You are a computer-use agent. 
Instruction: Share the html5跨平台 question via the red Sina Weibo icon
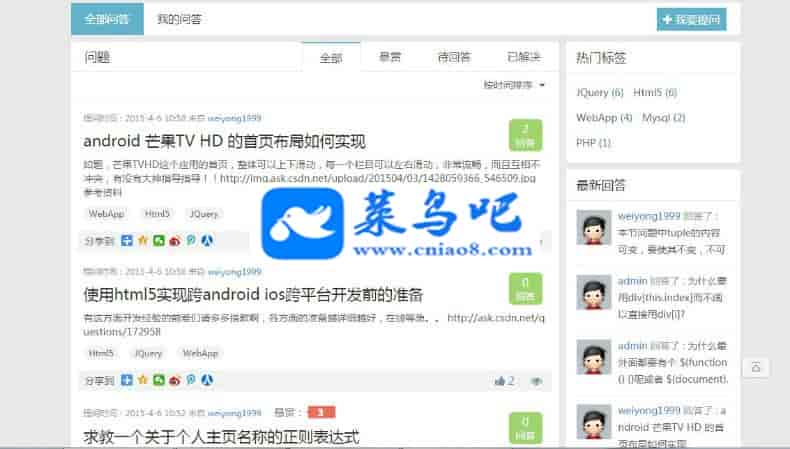(175, 380)
